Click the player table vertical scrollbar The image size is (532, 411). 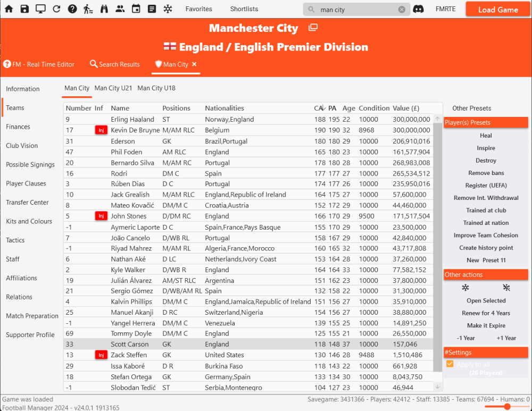pos(437,247)
